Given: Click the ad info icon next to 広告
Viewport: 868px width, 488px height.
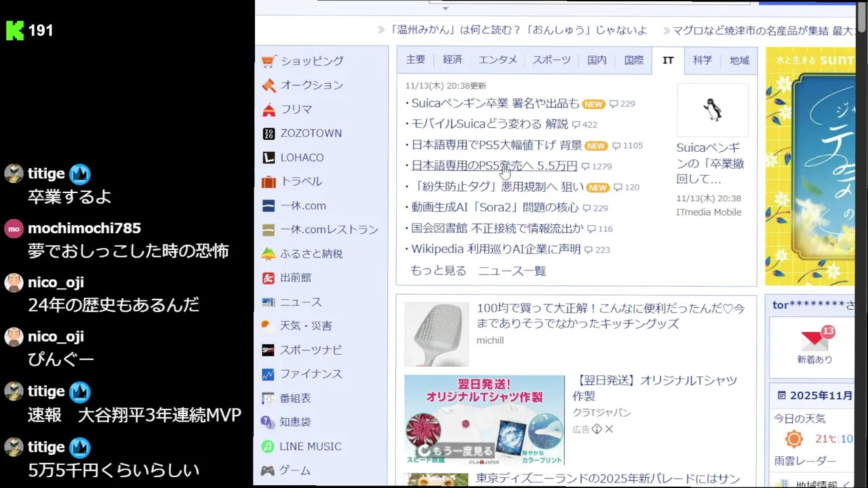Looking at the screenshot, I should [597, 429].
